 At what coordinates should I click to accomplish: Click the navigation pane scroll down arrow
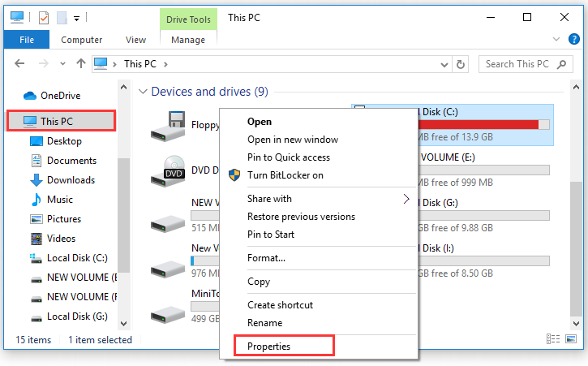click(124, 324)
